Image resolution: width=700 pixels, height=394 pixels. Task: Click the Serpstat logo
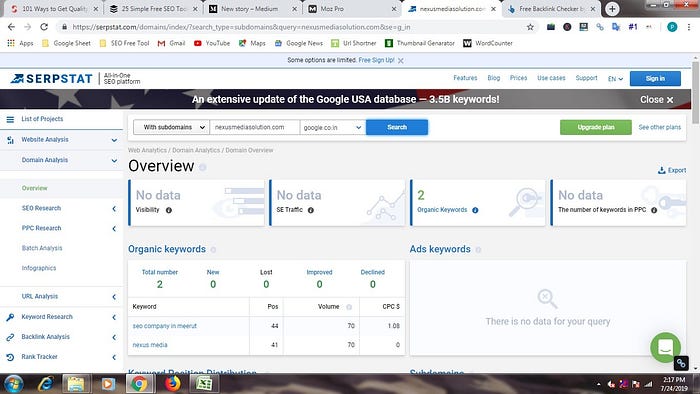(x=51, y=79)
